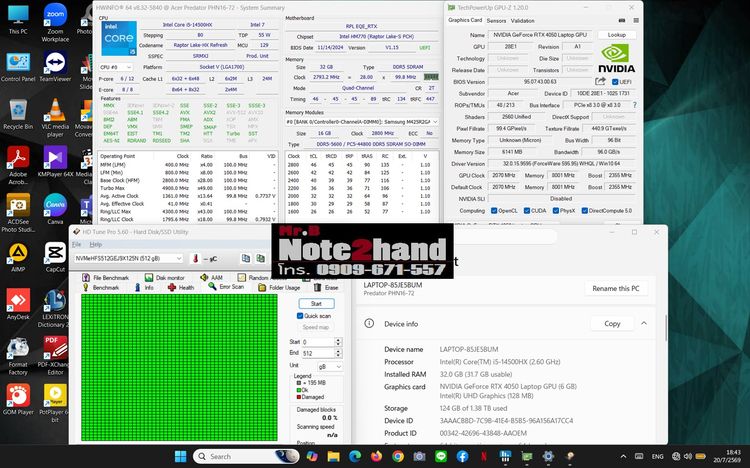Toggle the UEFI checkbox in GPU-Z
The image size is (750, 468).
615,82
